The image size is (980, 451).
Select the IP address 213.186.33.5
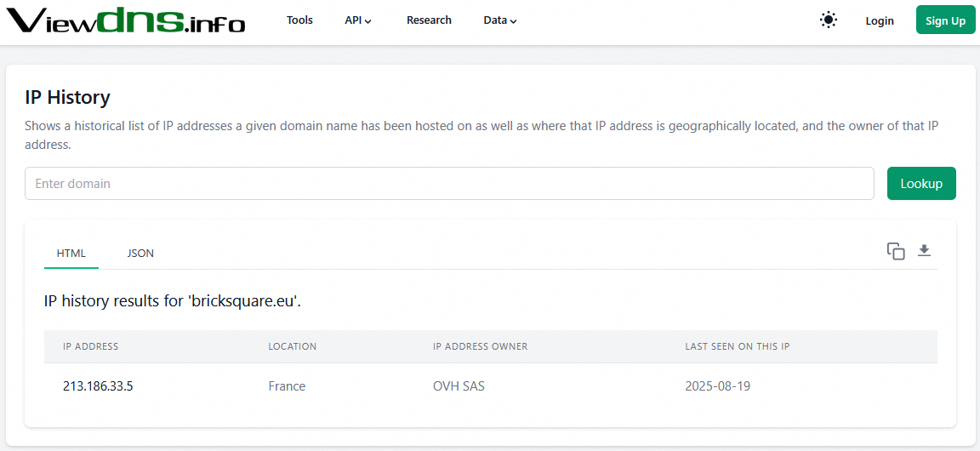click(x=98, y=386)
